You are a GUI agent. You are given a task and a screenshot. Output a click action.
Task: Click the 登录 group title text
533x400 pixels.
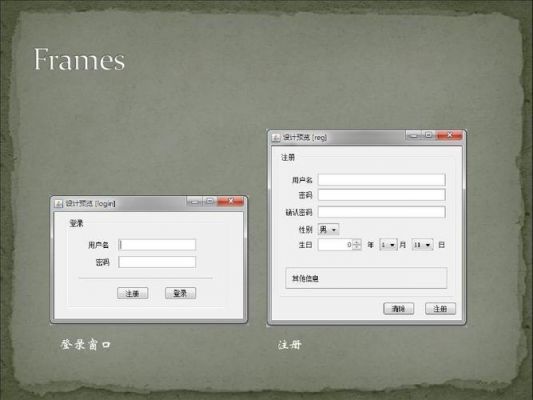[76, 223]
